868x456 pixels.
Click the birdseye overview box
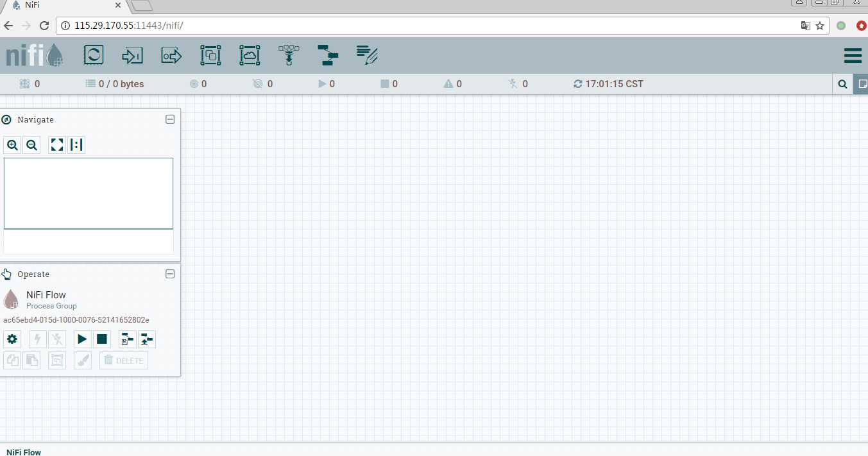click(x=89, y=193)
